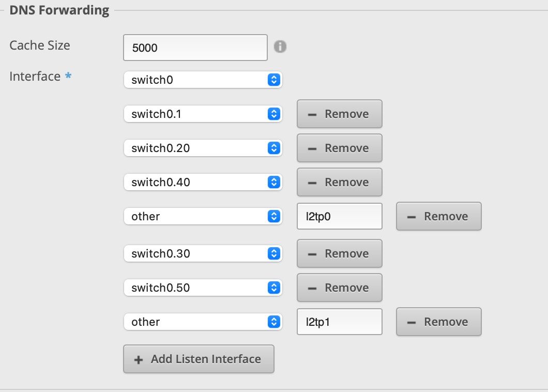Open the switch0.1 interface dropdown
This screenshot has width=548, height=392.
[x=203, y=114]
